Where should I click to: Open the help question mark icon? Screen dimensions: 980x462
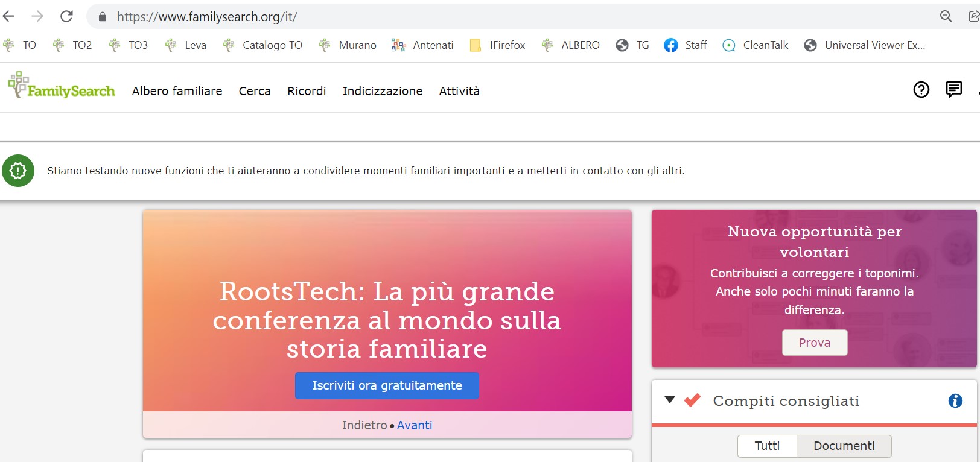point(921,90)
